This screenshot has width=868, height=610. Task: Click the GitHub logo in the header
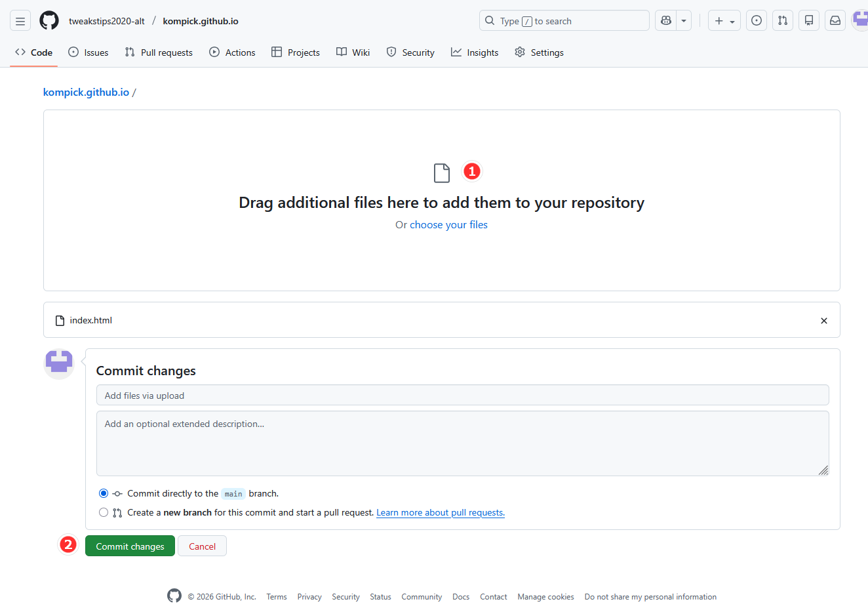[x=49, y=20]
